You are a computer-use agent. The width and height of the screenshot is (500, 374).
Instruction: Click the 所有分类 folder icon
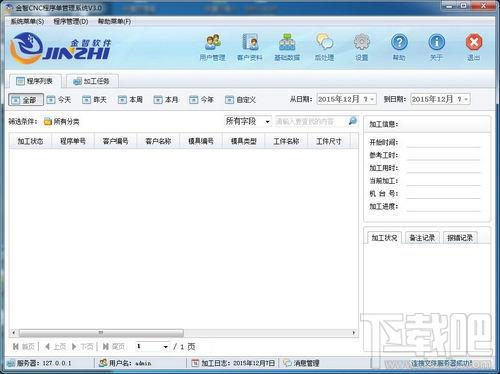pos(48,122)
